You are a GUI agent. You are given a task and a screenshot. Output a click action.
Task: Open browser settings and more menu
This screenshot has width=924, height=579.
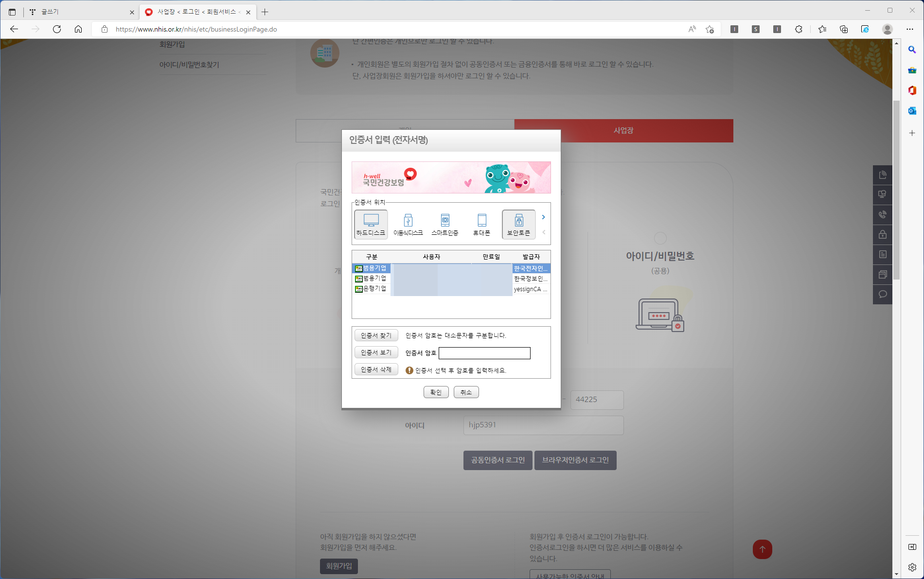(910, 29)
